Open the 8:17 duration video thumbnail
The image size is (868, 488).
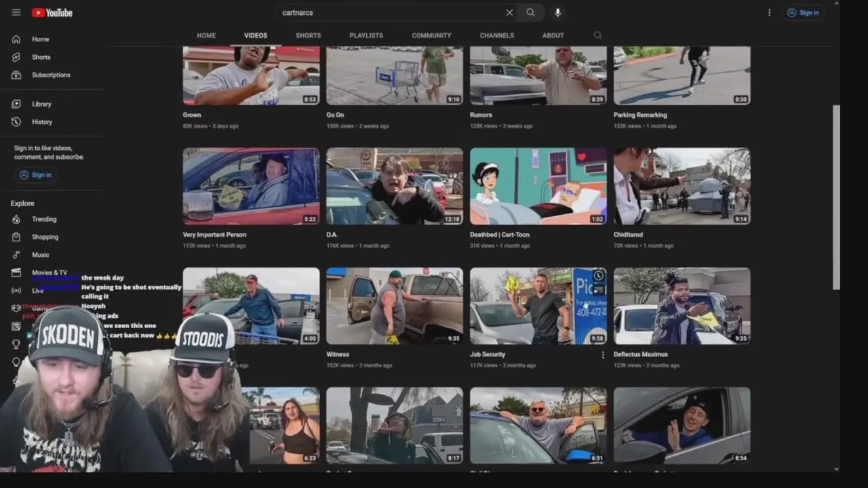coord(395,426)
